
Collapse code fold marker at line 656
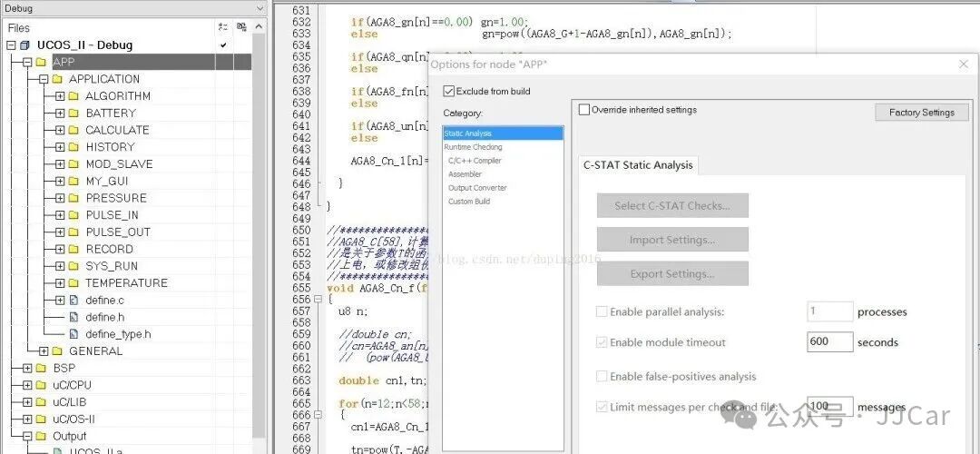318,300
